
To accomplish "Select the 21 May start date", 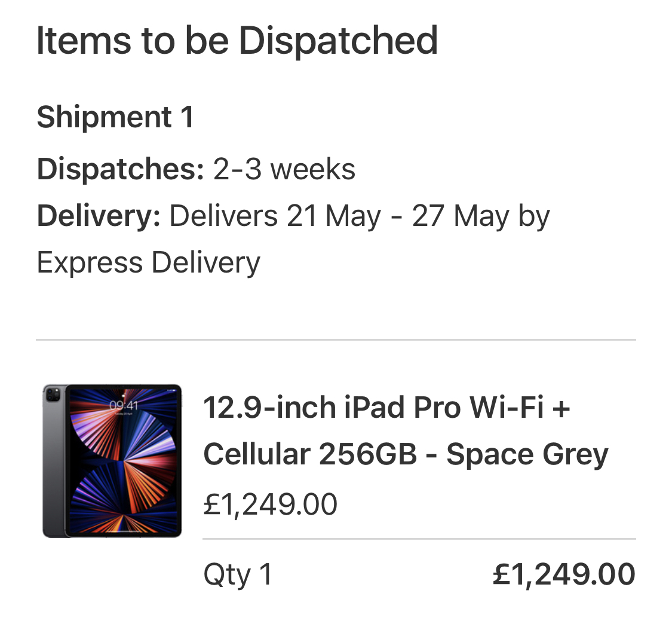I will [333, 216].
